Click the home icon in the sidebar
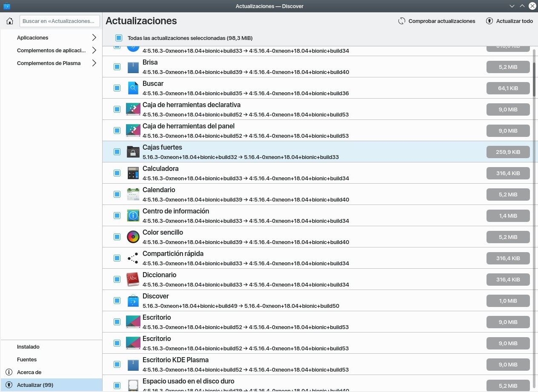 (x=10, y=21)
